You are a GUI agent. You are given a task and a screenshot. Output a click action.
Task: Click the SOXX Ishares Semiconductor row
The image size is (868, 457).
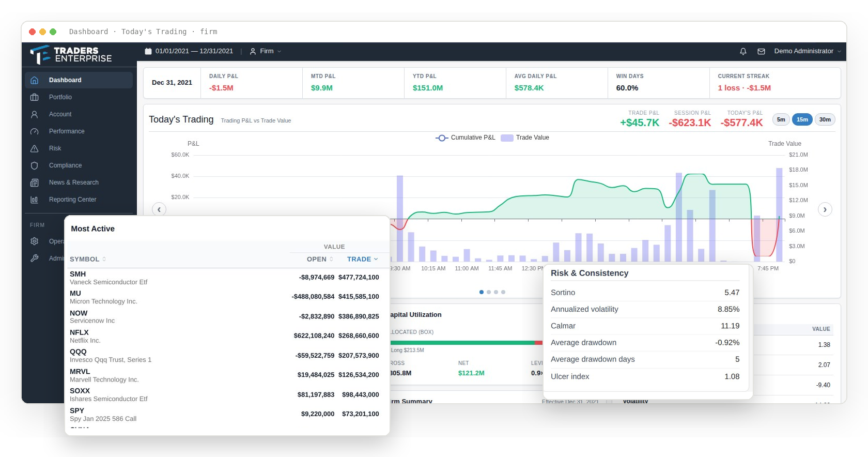coord(226,395)
